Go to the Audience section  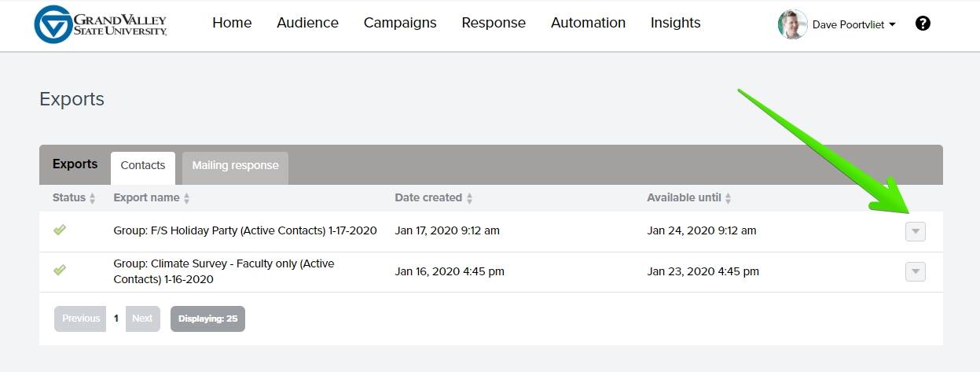coord(307,23)
